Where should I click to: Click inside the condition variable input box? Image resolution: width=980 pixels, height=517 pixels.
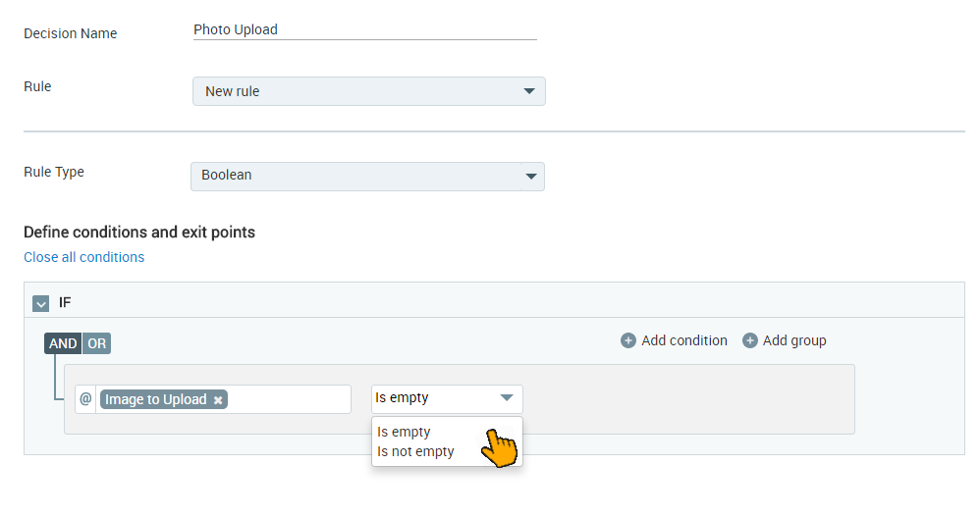click(288, 399)
